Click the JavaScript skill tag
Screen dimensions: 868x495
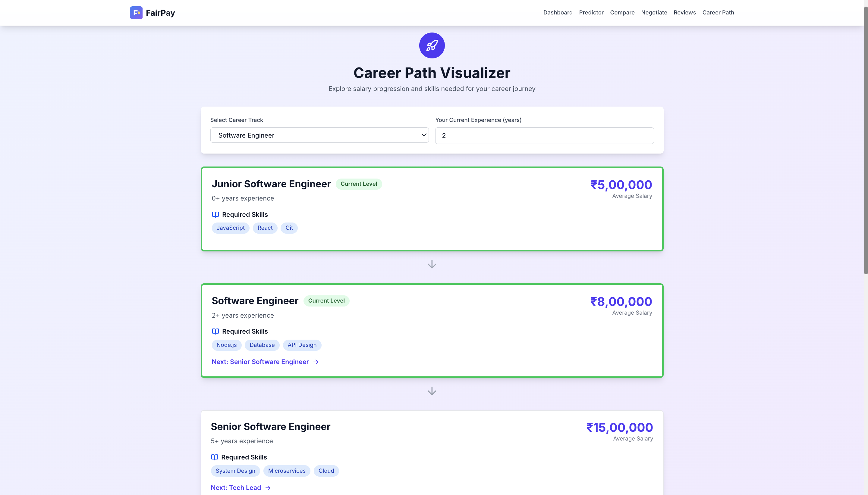tap(230, 228)
